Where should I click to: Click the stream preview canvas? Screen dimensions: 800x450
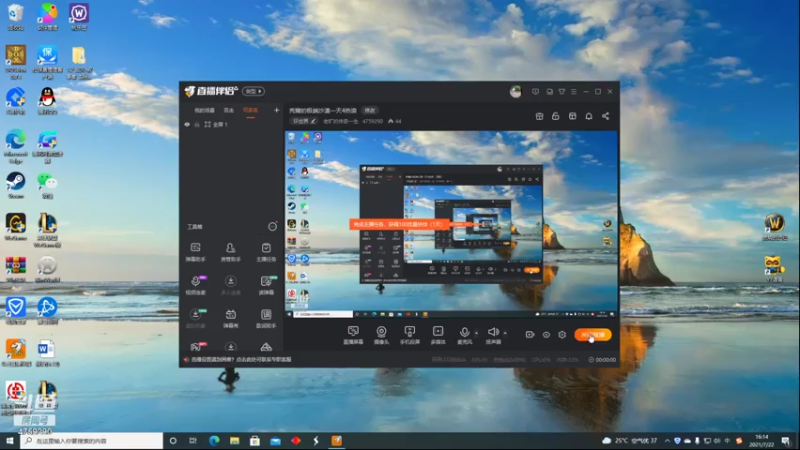[451, 224]
